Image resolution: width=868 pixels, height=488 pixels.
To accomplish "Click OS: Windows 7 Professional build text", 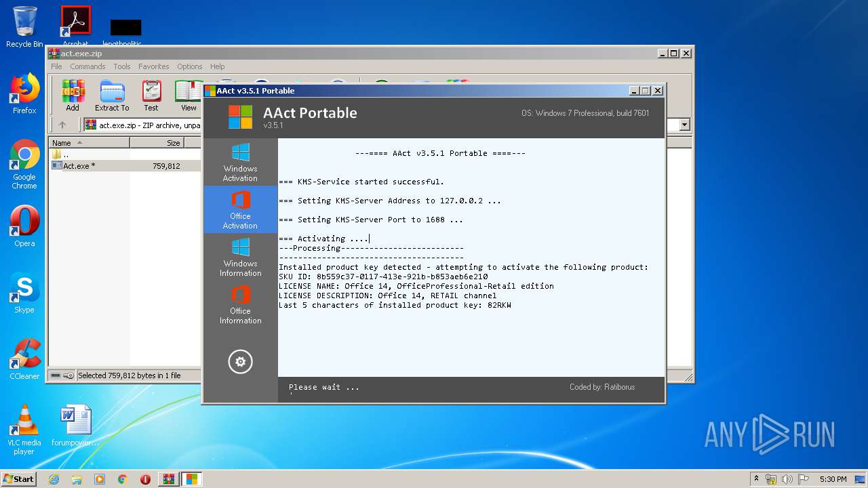I will 585,113.
